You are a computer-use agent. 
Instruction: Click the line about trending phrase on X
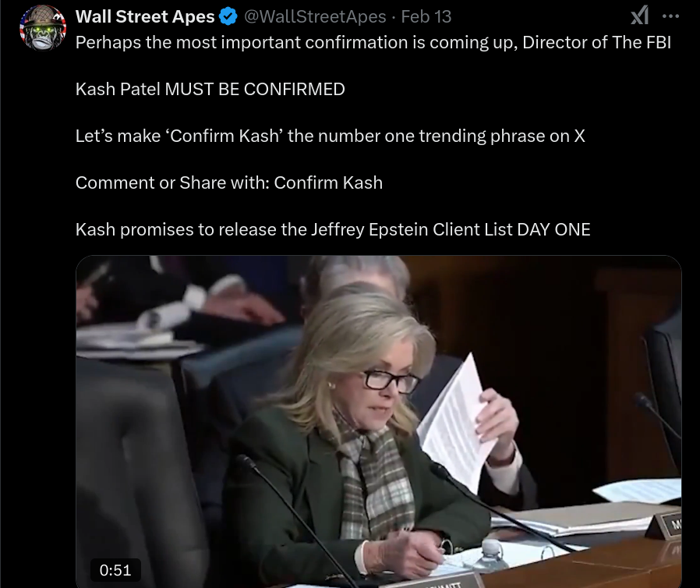click(330, 136)
